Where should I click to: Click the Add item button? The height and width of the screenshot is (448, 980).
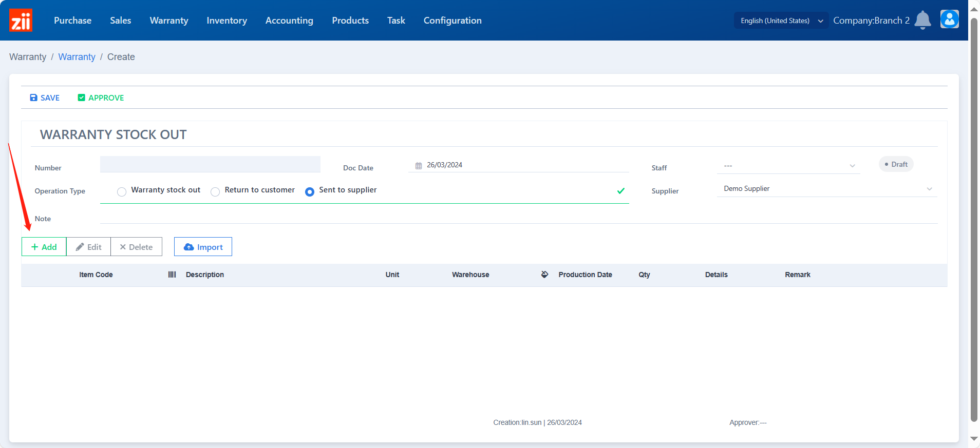point(44,247)
